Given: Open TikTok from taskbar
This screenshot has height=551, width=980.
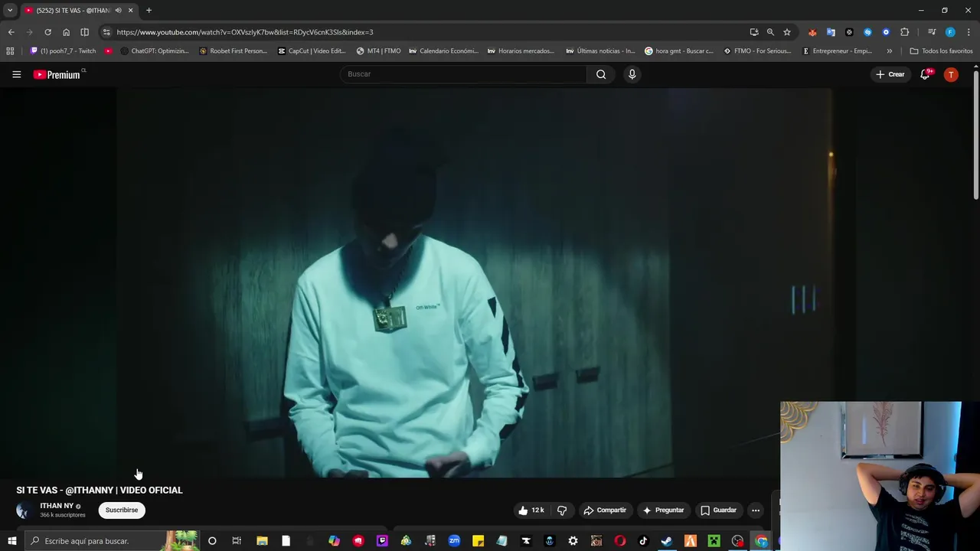Looking at the screenshot, I should [643, 541].
